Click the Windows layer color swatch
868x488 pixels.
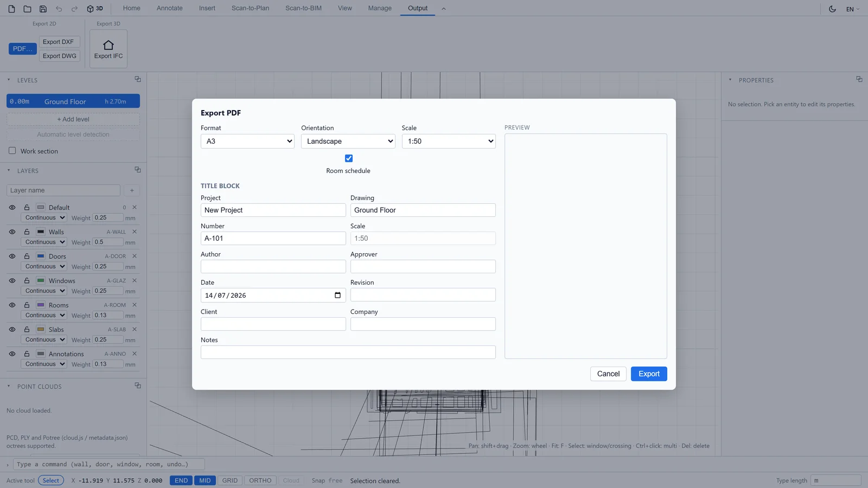pos(41,280)
